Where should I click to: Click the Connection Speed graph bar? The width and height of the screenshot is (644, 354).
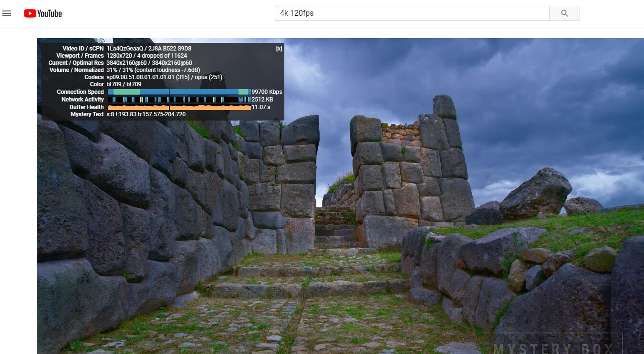178,92
